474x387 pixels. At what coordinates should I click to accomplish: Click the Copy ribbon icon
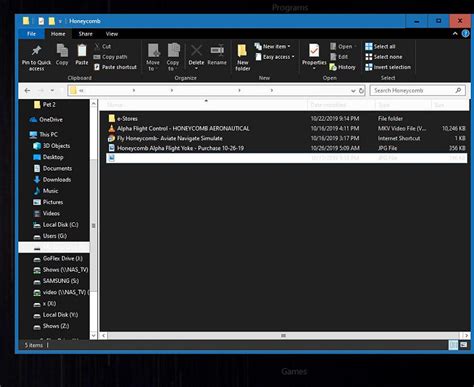[x=62, y=51]
